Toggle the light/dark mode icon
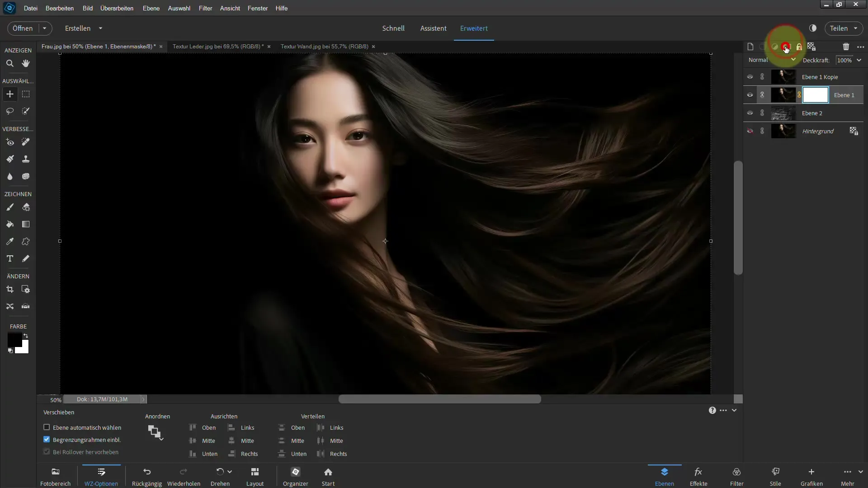This screenshot has height=488, width=868. click(x=813, y=28)
